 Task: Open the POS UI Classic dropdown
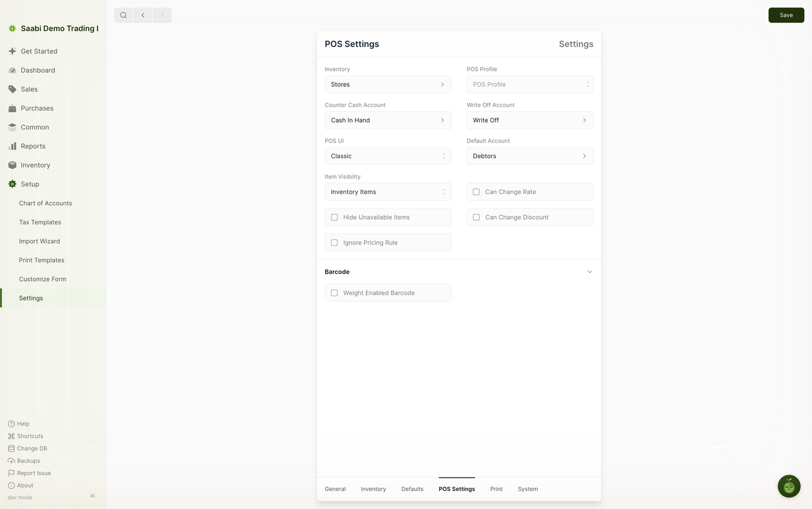point(388,156)
